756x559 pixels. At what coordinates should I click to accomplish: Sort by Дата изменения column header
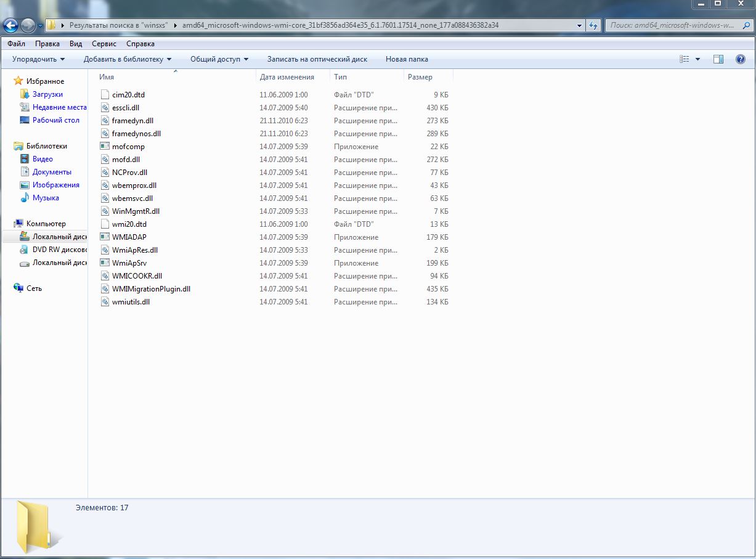click(293, 77)
